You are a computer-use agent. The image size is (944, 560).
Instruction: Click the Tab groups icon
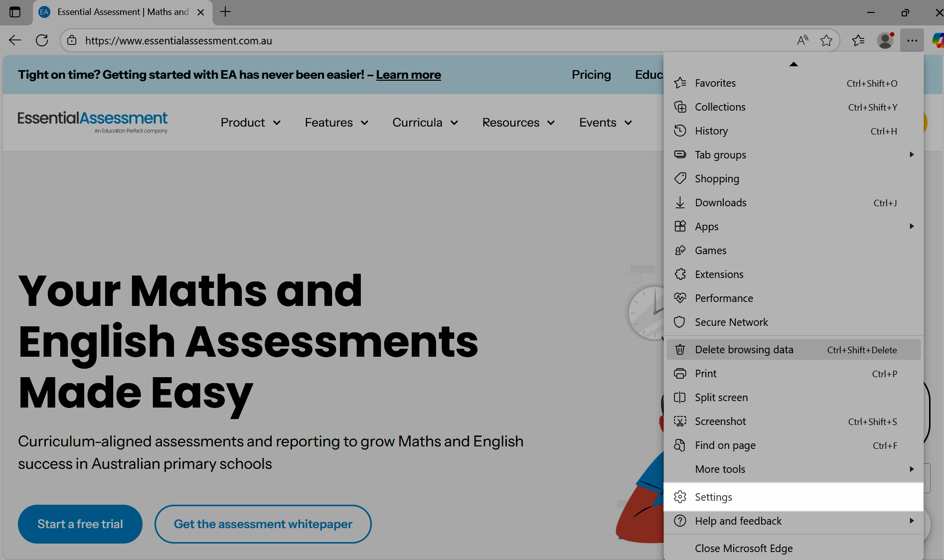(x=680, y=155)
